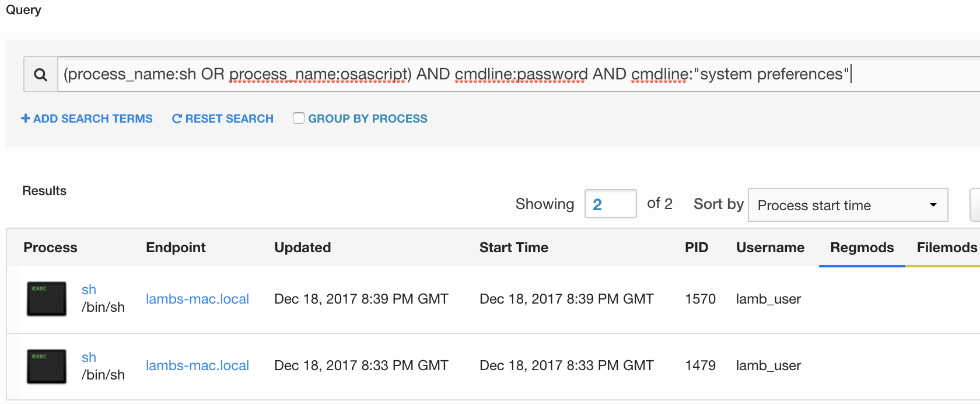Open the Sort by Process start time dropdown
The image size is (980, 404).
click(848, 205)
